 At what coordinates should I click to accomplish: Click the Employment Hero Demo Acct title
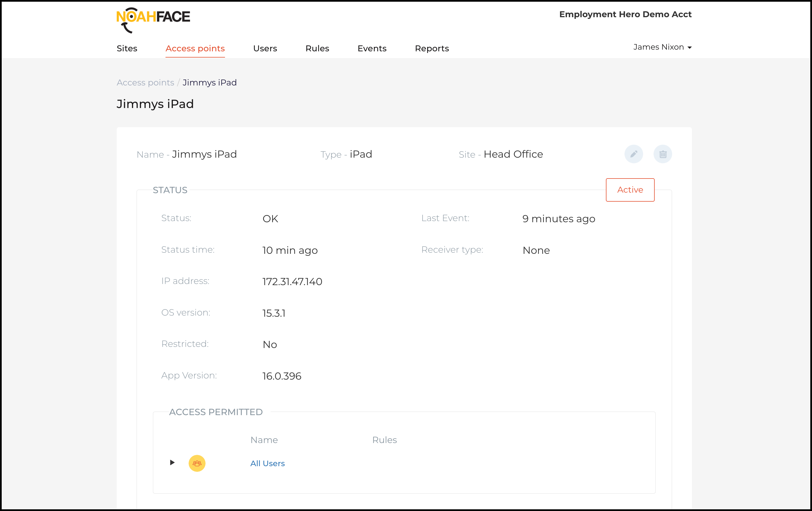[x=625, y=14]
